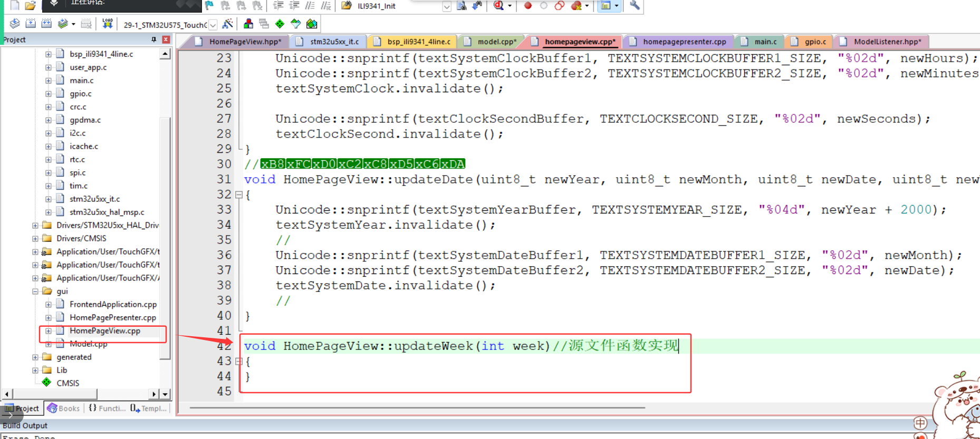Create a new file from the toolbar
This screenshot has width=980, height=439.
click(15, 5)
